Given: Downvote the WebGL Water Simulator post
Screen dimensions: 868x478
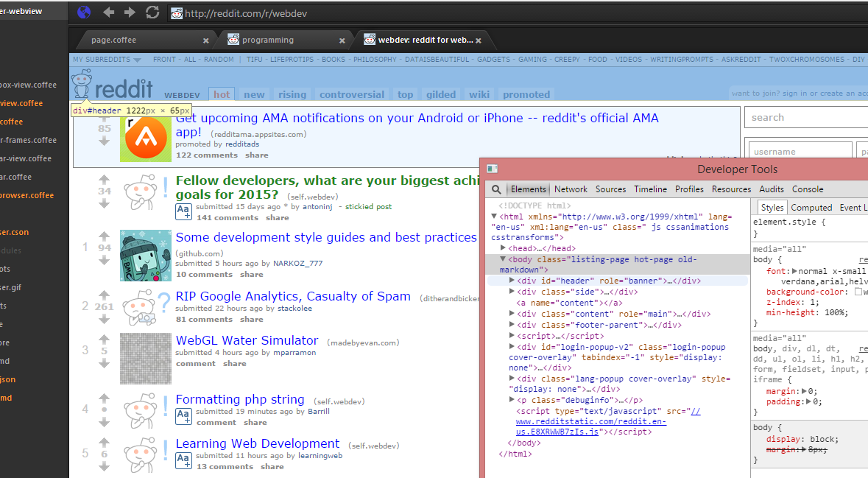Looking at the screenshot, I should (104, 363).
